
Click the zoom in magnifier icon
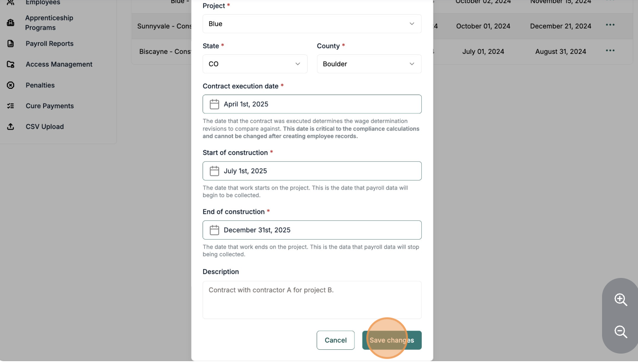(x=620, y=300)
